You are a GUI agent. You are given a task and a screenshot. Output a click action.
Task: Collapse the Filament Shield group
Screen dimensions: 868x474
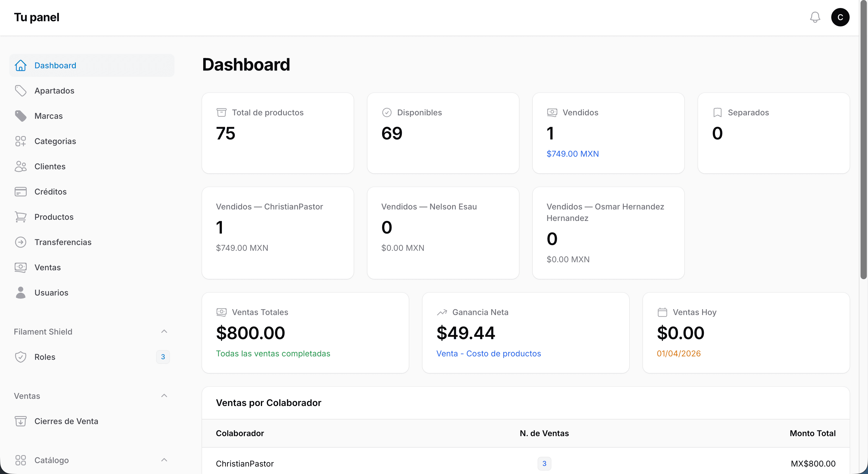tap(164, 331)
